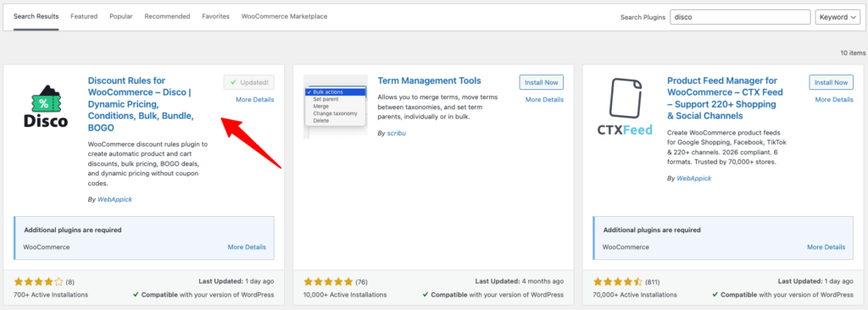Open the WooCommerce Marketplace tab
The height and width of the screenshot is (310, 868).
[x=284, y=17]
